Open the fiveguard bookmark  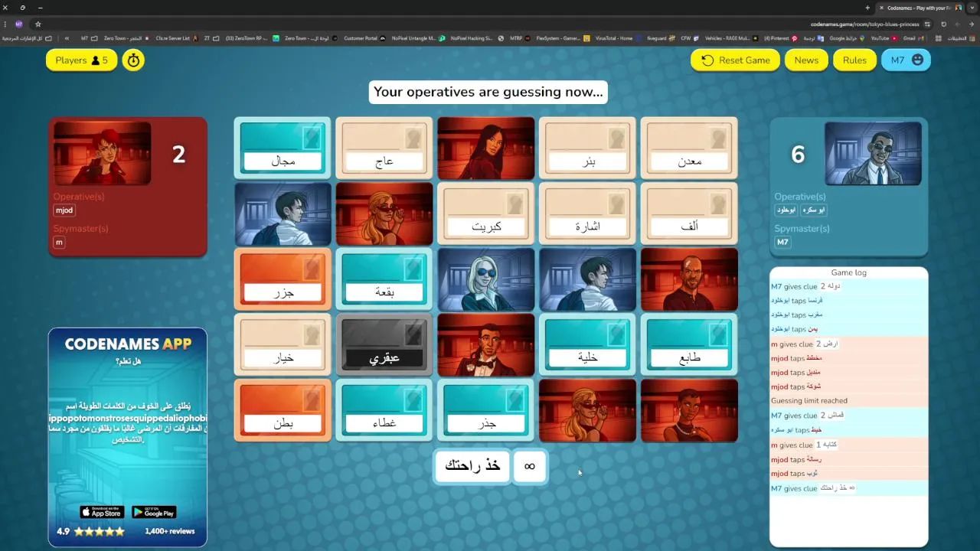[x=661, y=38]
